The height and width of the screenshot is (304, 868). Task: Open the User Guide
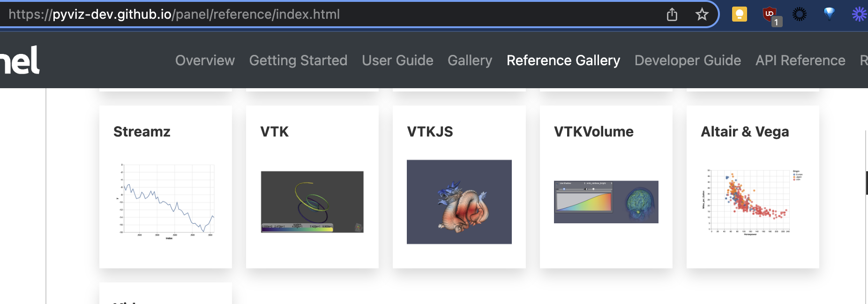397,60
